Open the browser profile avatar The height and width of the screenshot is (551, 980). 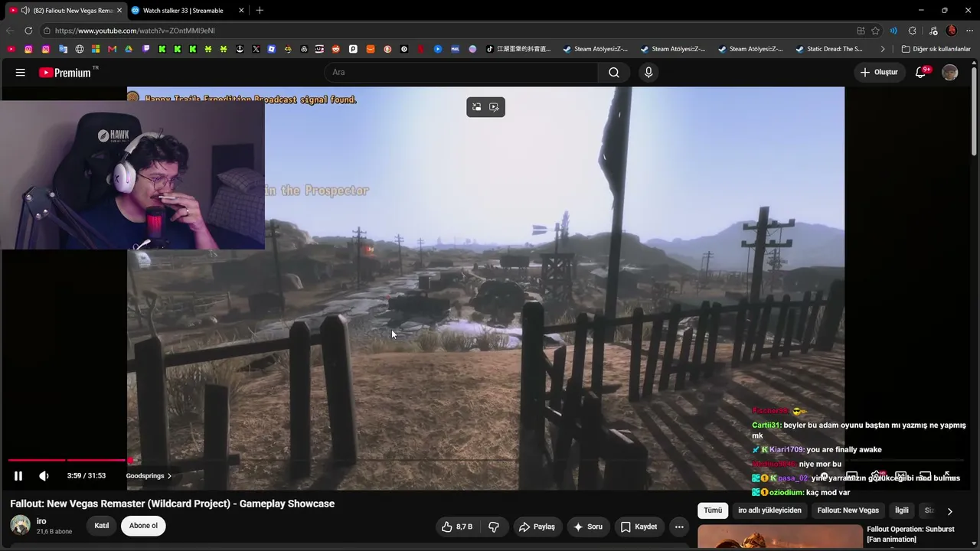point(952,31)
